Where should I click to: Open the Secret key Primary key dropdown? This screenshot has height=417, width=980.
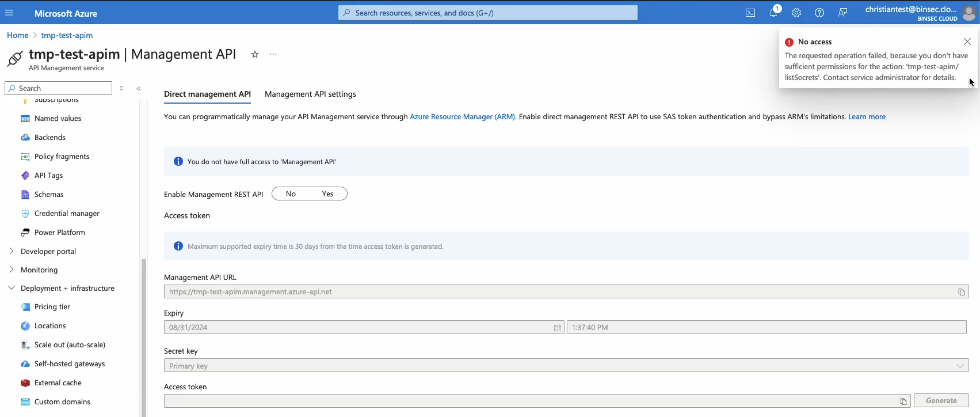[566, 366]
